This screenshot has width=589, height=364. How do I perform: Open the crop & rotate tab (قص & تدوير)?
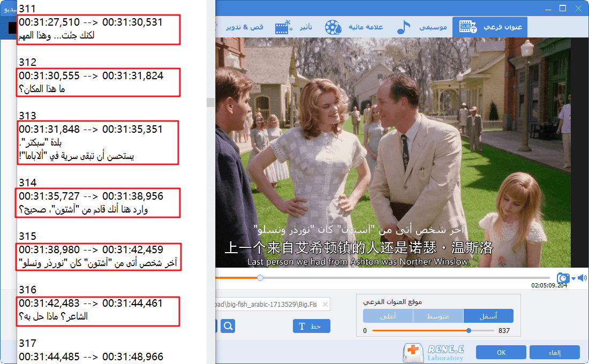[x=244, y=27]
